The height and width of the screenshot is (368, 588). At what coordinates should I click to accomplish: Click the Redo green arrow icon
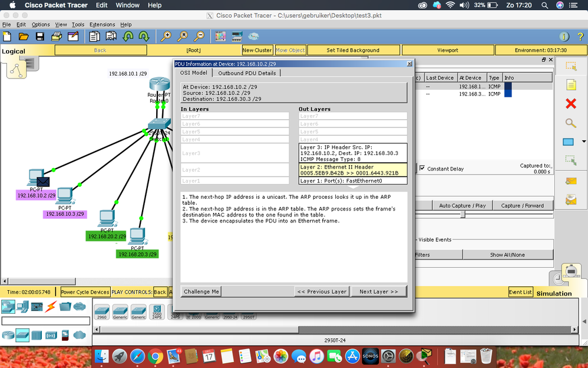(144, 37)
